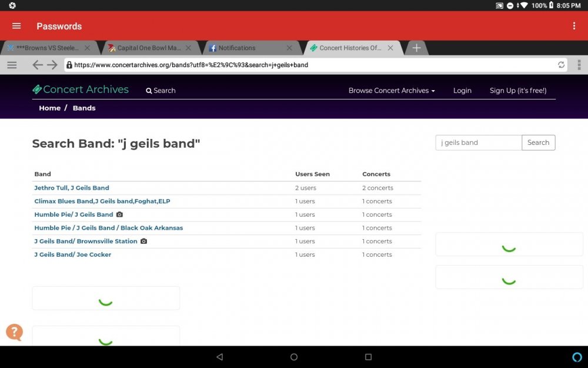Close the Browns VS Steelers tab
This screenshot has width=588, height=368.
pos(87,48)
